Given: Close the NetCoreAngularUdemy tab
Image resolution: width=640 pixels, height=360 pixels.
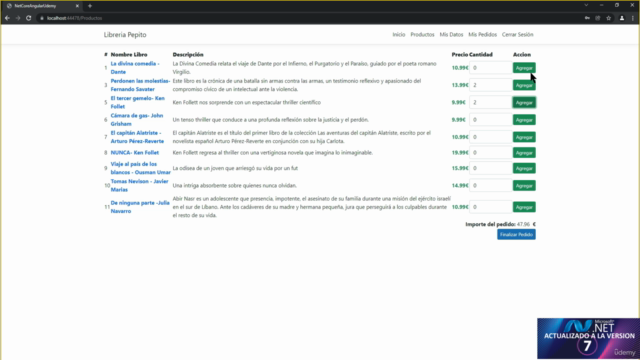Looking at the screenshot, I should pyautogui.click(x=77, y=6).
